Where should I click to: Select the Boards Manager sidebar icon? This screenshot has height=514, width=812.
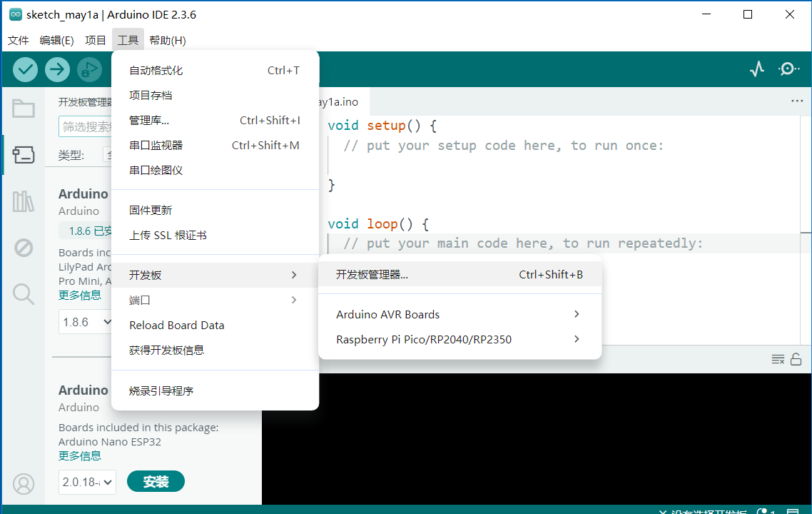(x=24, y=154)
